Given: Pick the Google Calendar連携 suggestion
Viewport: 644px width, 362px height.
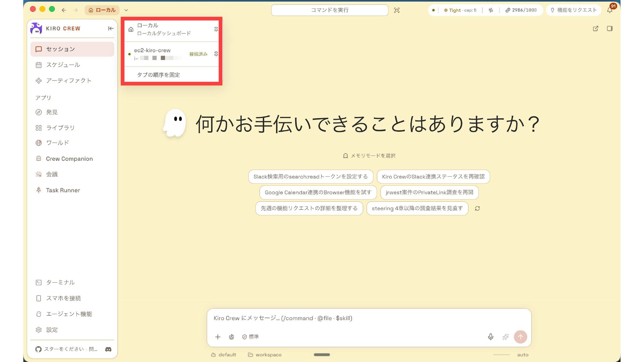Looking at the screenshot, I should (318, 192).
